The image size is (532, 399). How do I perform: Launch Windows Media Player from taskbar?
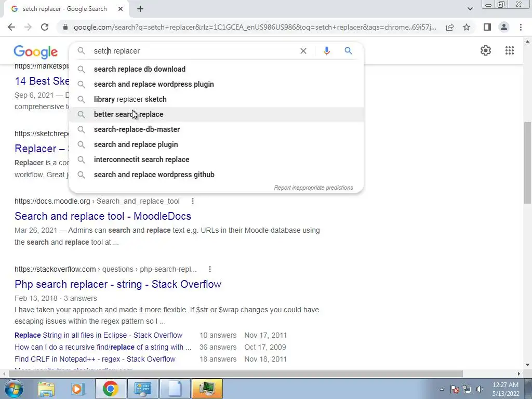click(77, 389)
